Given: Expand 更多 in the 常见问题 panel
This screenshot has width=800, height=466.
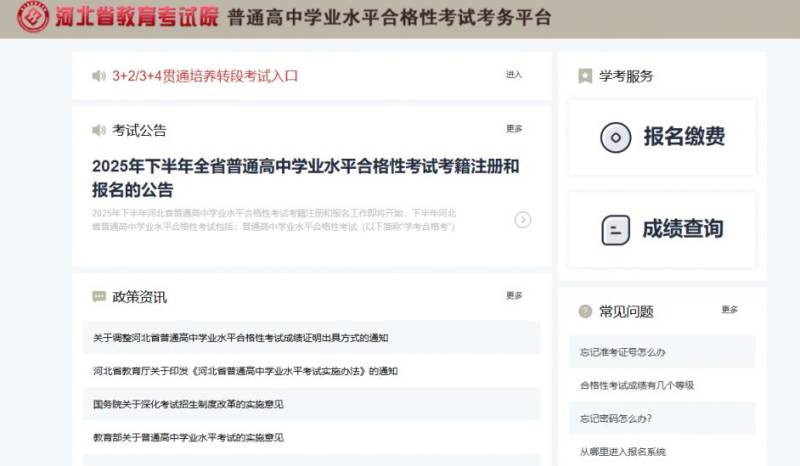Looking at the screenshot, I should pos(729,310).
